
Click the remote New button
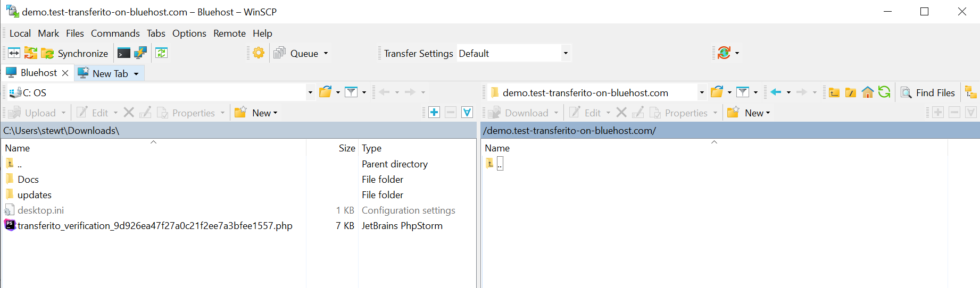point(749,113)
